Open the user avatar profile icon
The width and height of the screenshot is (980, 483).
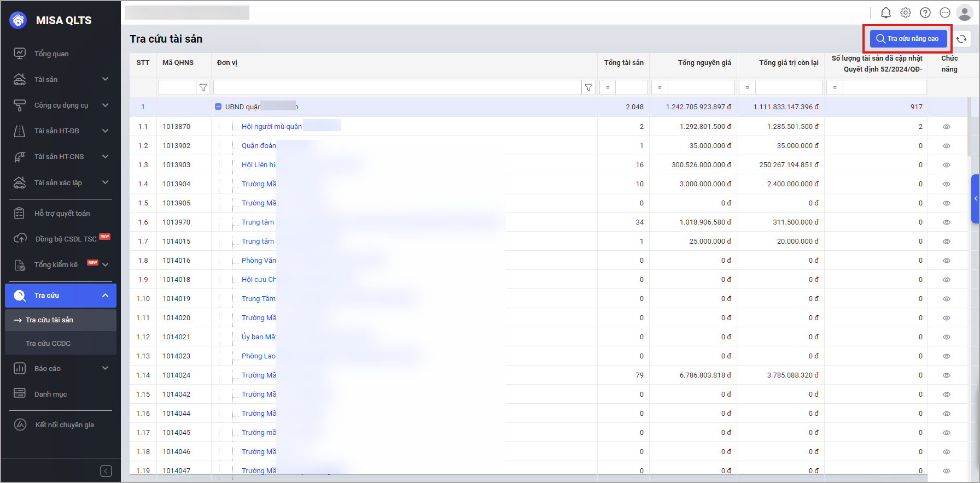964,13
